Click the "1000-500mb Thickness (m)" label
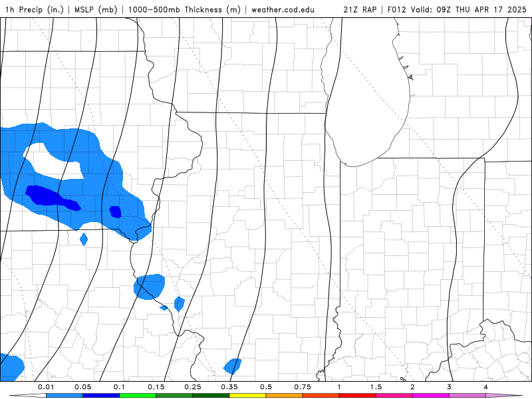Viewport: 532px width, 399px height. pyautogui.click(x=184, y=9)
